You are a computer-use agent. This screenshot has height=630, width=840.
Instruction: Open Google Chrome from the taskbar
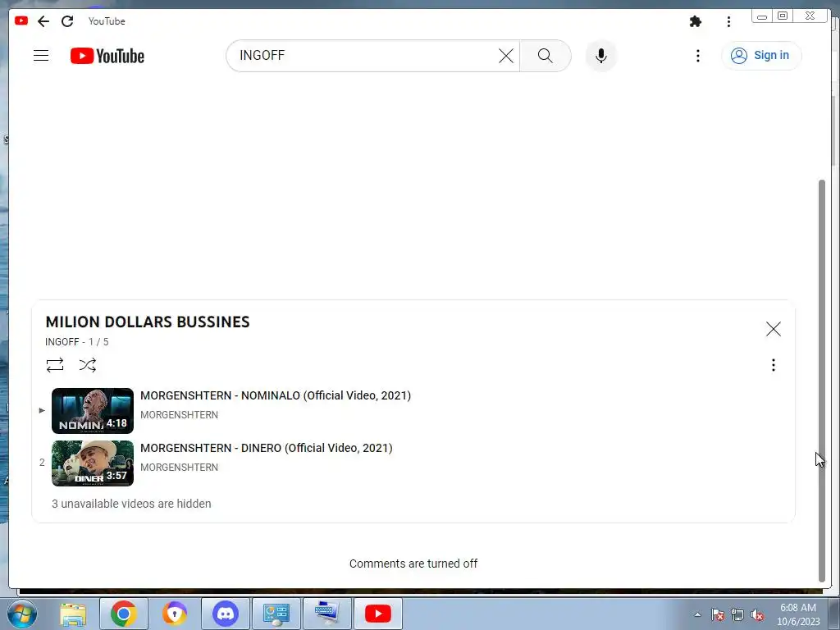coord(124,614)
